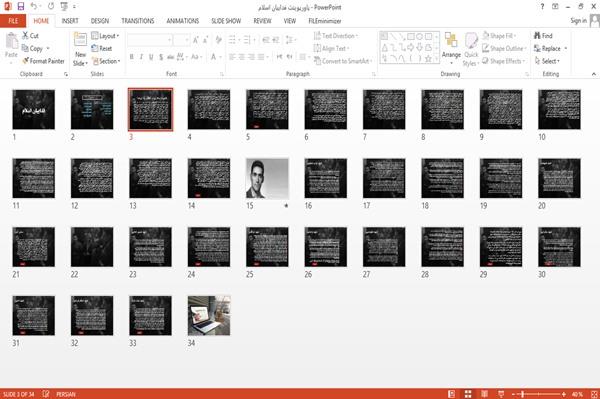The image size is (600, 399).
Task: Switch to Reading view in status bar
Action: [x=484, y=394]
